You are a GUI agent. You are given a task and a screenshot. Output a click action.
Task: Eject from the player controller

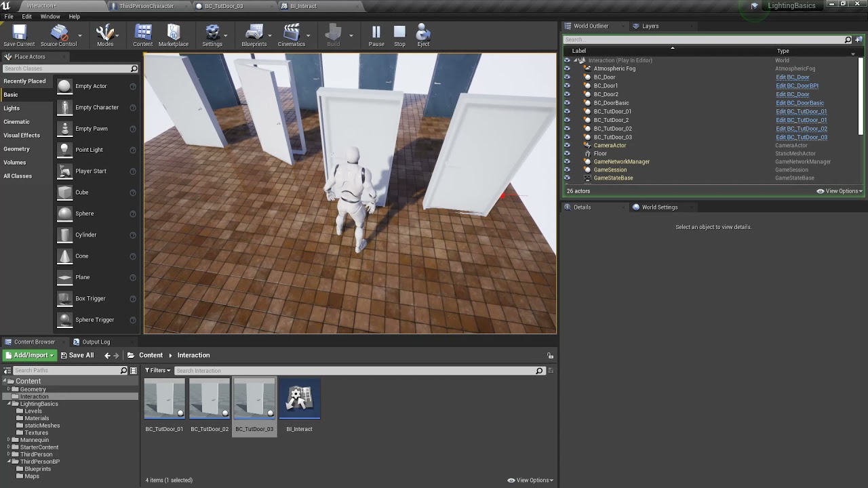click(x=423, y=35)
